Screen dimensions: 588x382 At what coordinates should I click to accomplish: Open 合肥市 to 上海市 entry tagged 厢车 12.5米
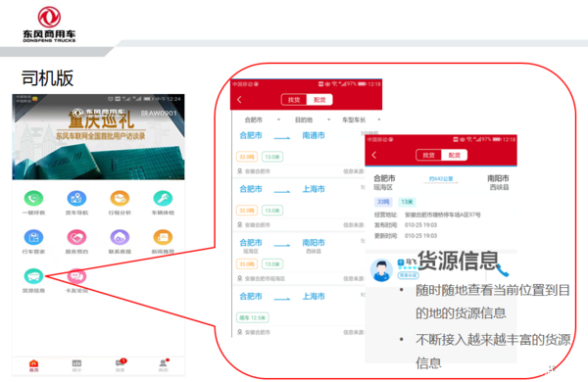point(299,313)
